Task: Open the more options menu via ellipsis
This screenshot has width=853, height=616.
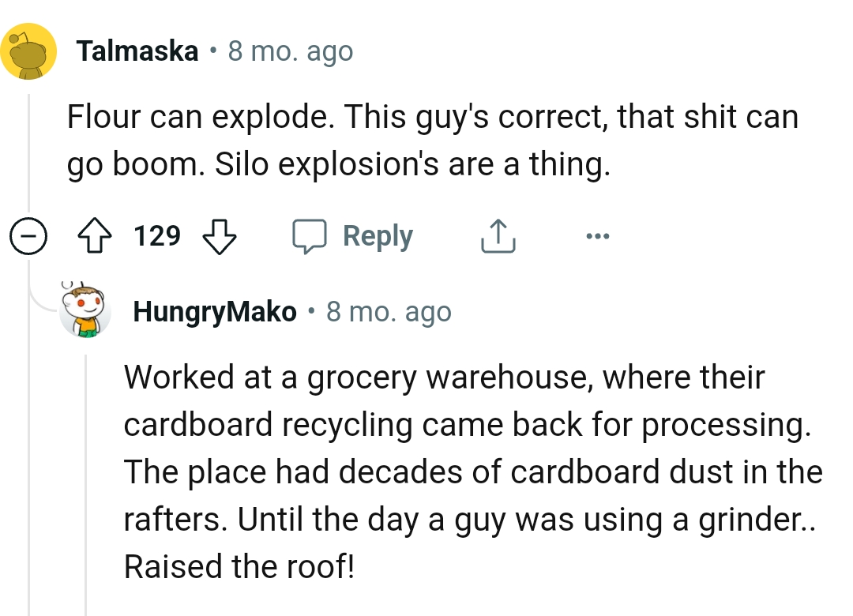Action: 598,235
